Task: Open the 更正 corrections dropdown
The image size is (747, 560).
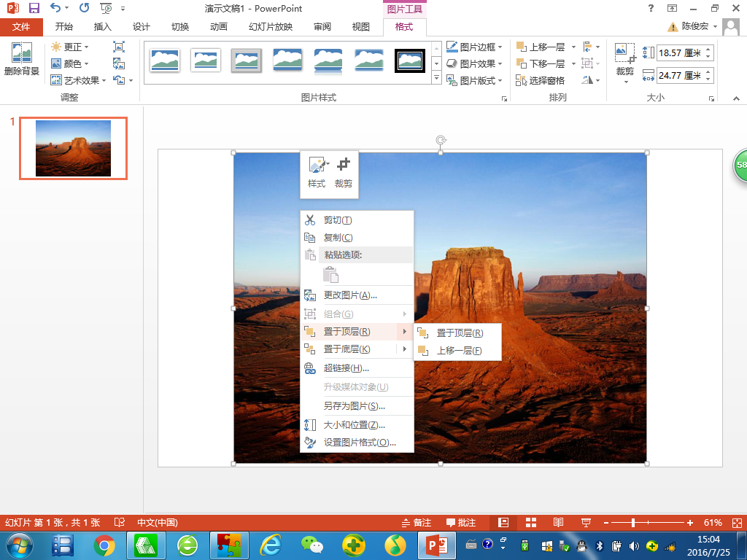Action: [70, 47]
